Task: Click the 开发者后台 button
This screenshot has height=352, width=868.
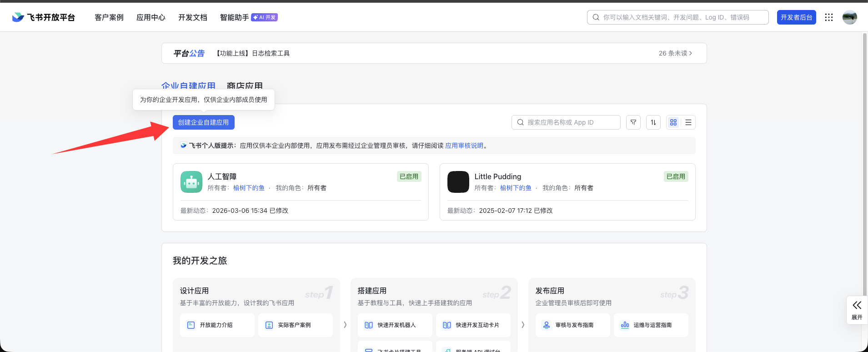Action: pyautogui.click(x=797, y=17)
